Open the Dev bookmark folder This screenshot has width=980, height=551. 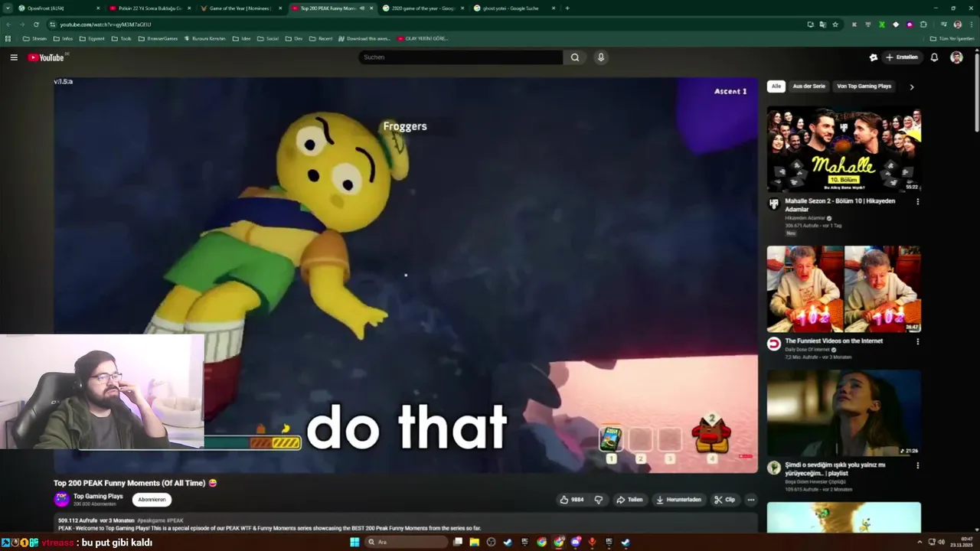[x=294, y=38]
